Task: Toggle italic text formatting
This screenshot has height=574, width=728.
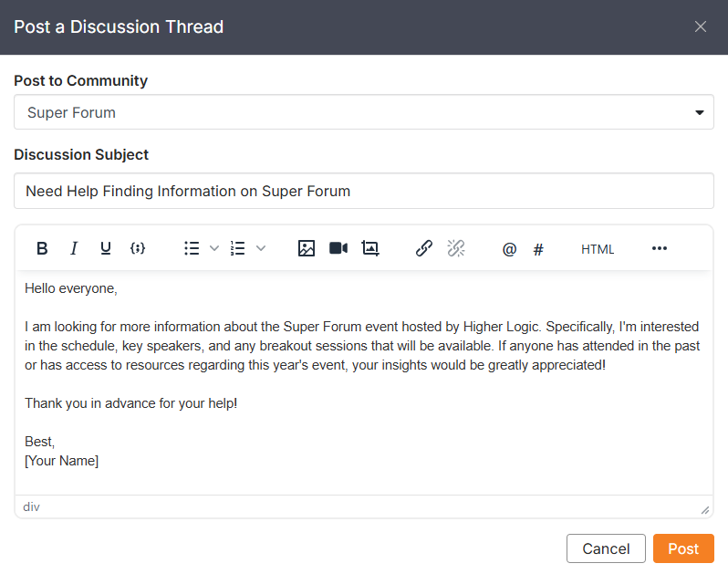Action: tap(74, 248)
